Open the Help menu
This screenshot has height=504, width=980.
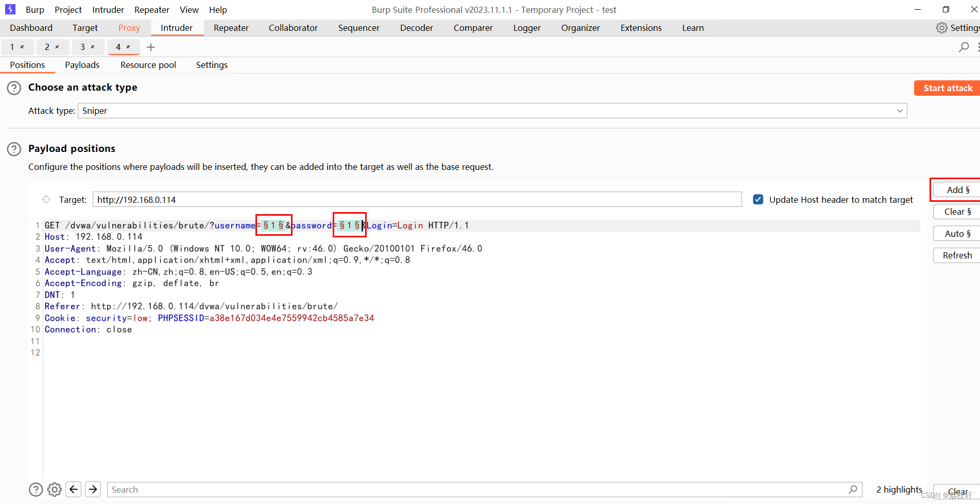(x=218, y=10)
